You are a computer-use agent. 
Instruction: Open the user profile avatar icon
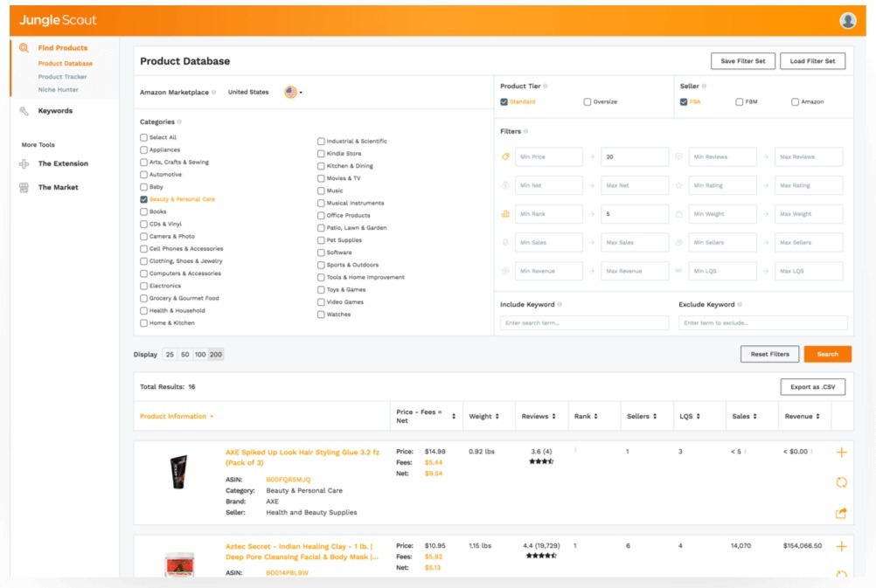[847, 21]
